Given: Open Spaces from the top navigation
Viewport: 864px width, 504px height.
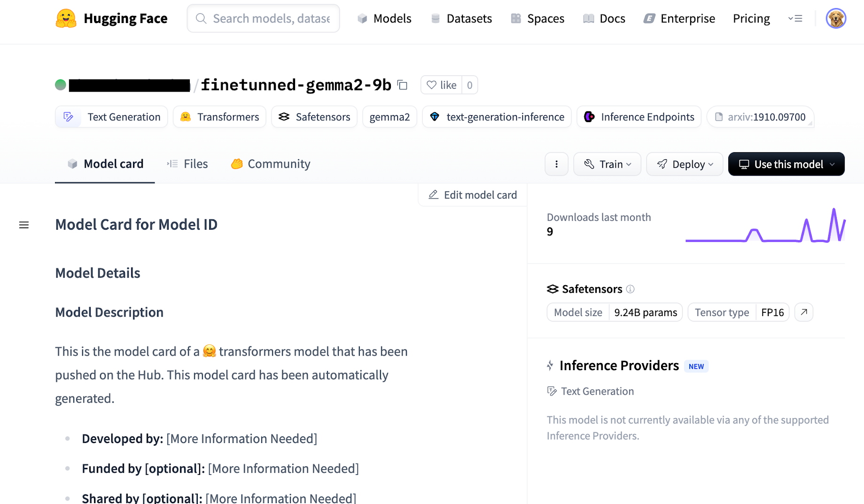Looking at the screenshot, I should pyautogui.click(x=537, y=18).
